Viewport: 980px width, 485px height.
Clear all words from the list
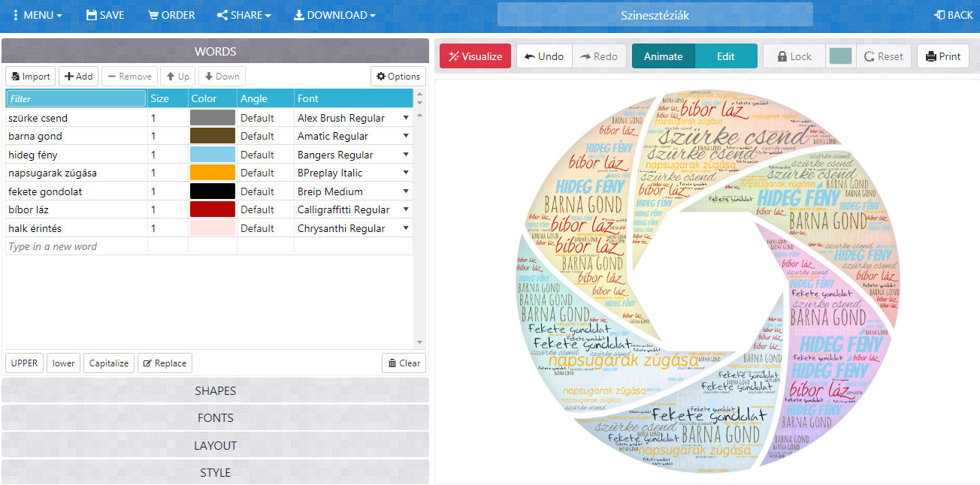[404, 363]
